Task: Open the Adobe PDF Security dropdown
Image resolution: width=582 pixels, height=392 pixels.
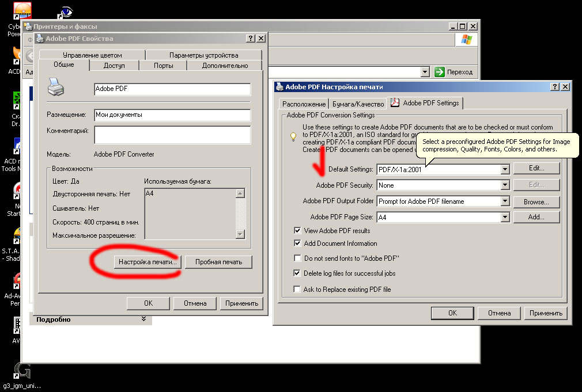Action: (505, 185)
